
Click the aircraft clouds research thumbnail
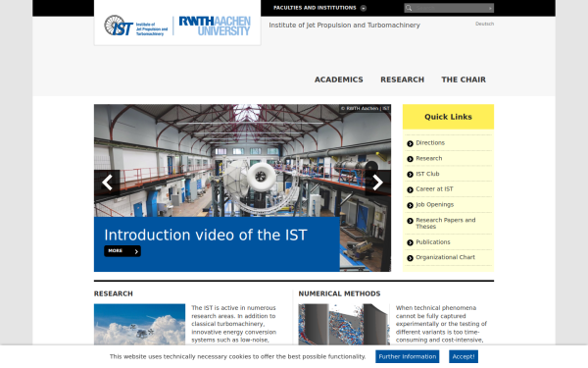click(x=139, y=325)
